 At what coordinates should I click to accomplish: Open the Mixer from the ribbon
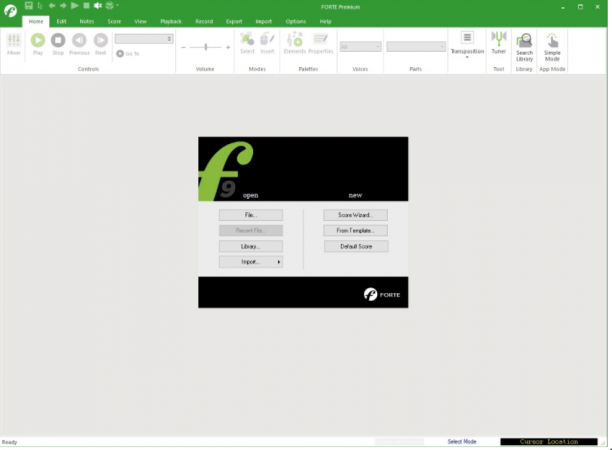14,44
